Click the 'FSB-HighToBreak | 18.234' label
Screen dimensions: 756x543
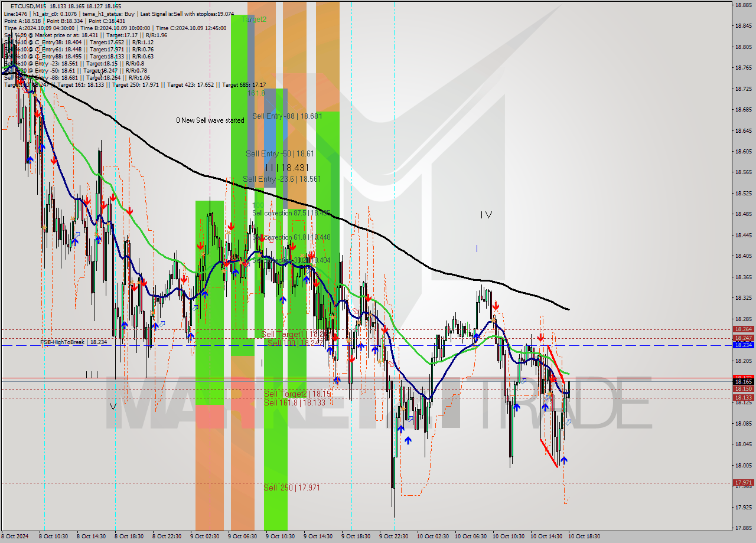click(x=73, y=342)
